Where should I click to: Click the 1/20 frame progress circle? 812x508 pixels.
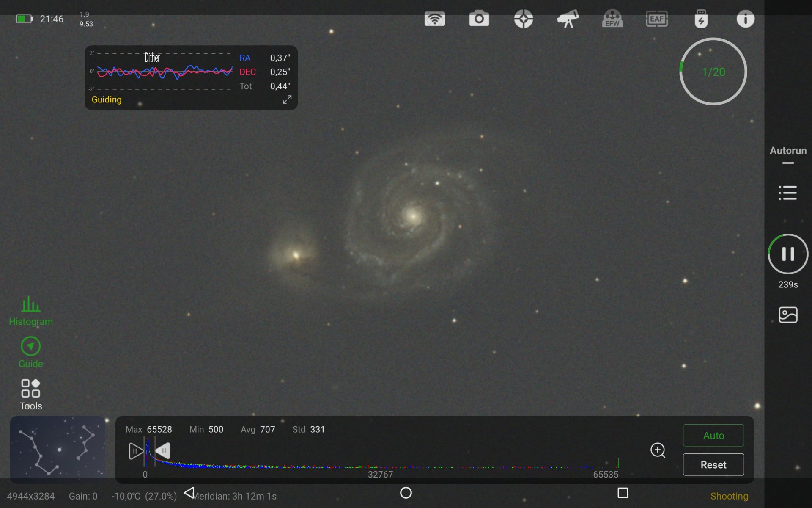[713, 72]
